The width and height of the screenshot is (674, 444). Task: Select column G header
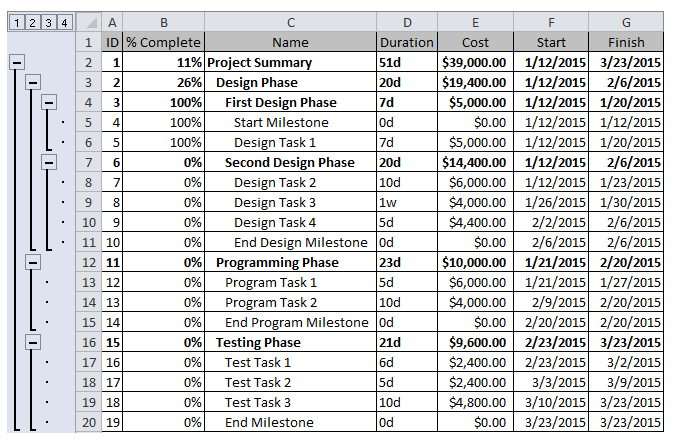(x=626, y=22)
